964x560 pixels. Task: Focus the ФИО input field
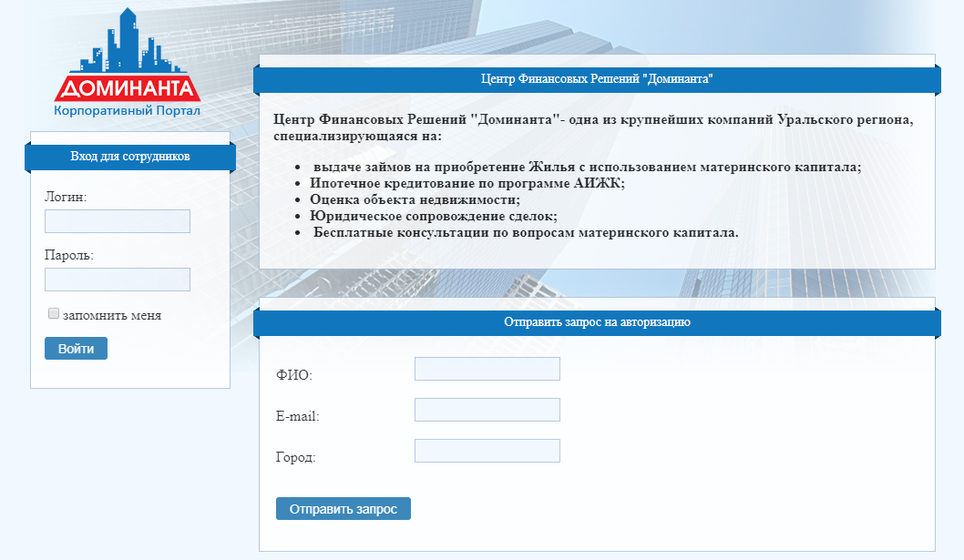pos(487,369)
